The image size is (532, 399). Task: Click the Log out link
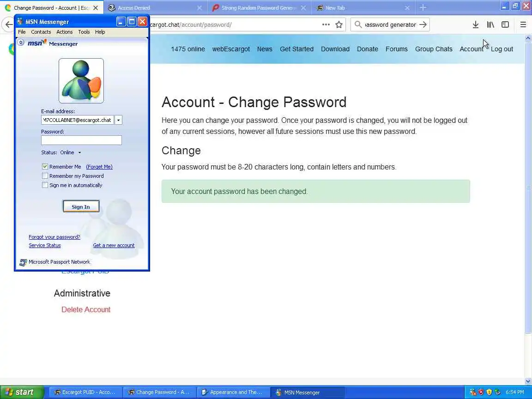(502, 49)
